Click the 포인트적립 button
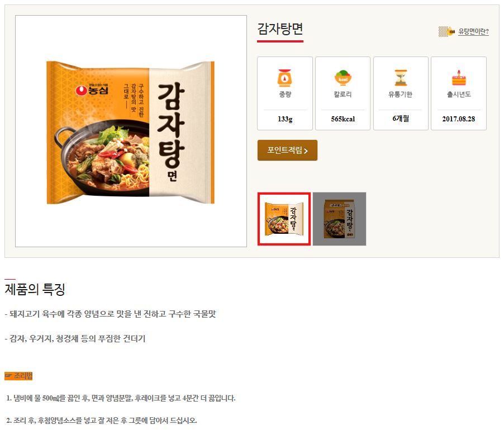The height and width of the screenshot is (448, 504). [x=287, y=150]
